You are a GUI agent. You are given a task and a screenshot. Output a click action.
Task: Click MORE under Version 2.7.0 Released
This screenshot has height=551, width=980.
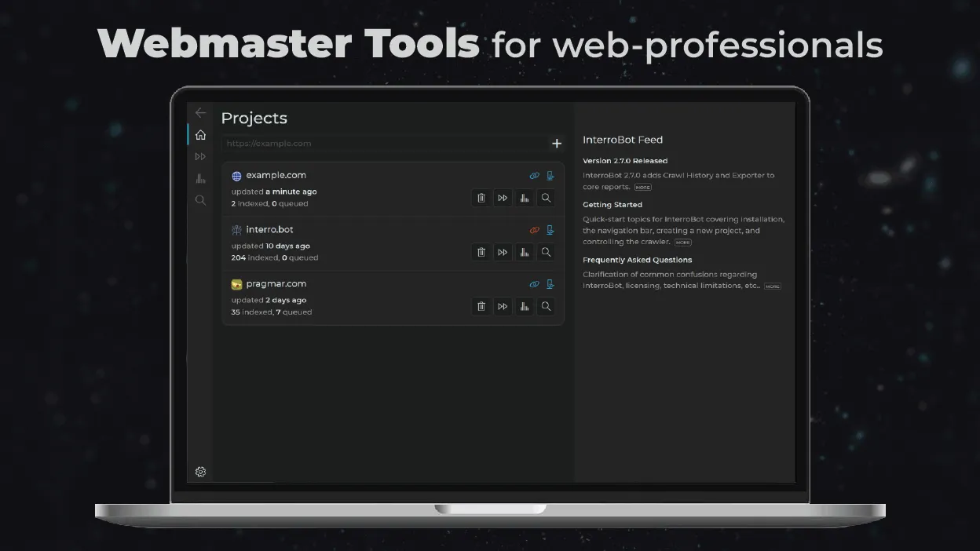[643, 188]
